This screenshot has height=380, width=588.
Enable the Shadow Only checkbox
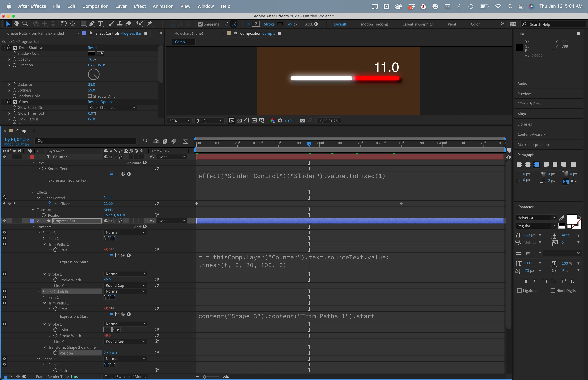click(x=90, y=96)
